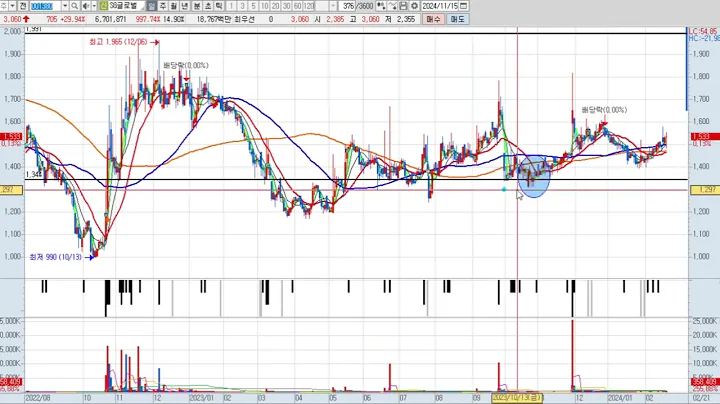
Task: Click the save chart disk icon
Action: point(403,6)
